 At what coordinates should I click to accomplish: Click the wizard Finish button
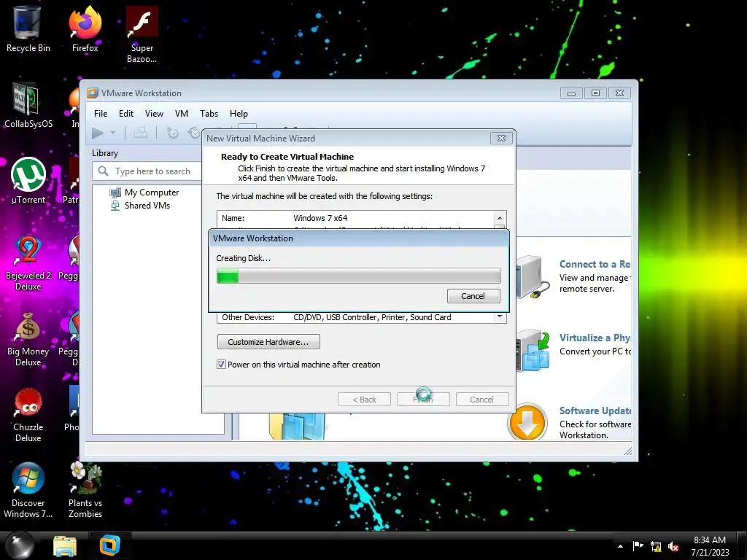pos(423,399)
